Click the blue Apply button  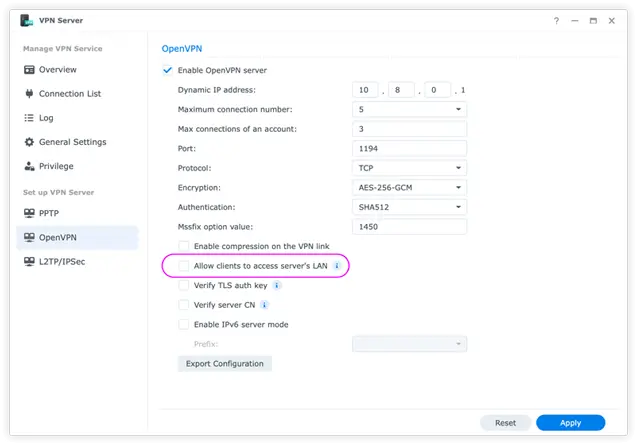click(x=570, y=423)
